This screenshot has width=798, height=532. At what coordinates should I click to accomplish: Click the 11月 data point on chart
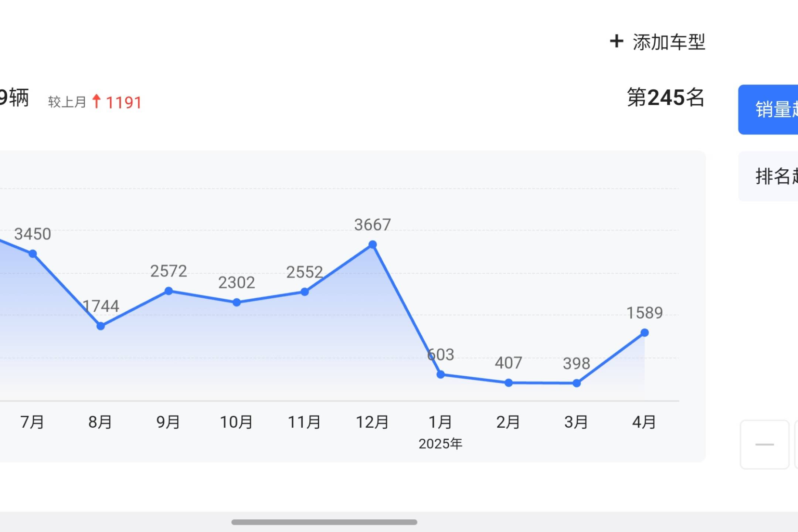pyautogui.click(x=305, y=292)
